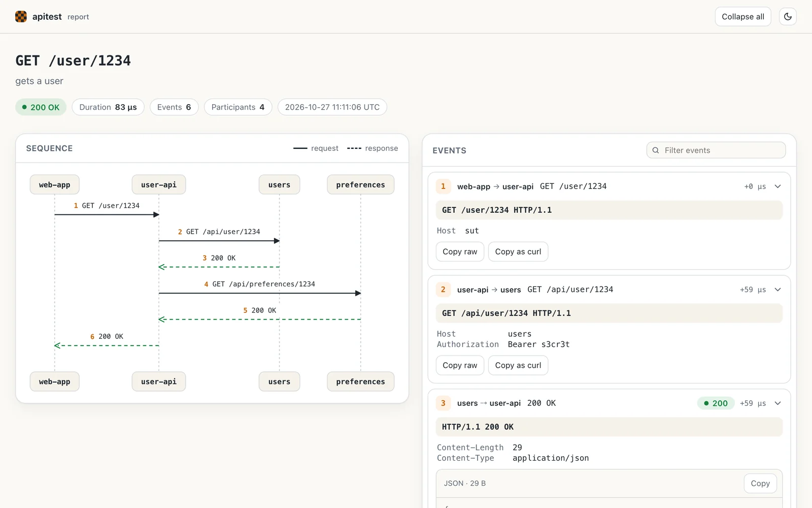This screenshot has width=812, height=508.
Task: Focus the Filter events search field
Action: 716,150
